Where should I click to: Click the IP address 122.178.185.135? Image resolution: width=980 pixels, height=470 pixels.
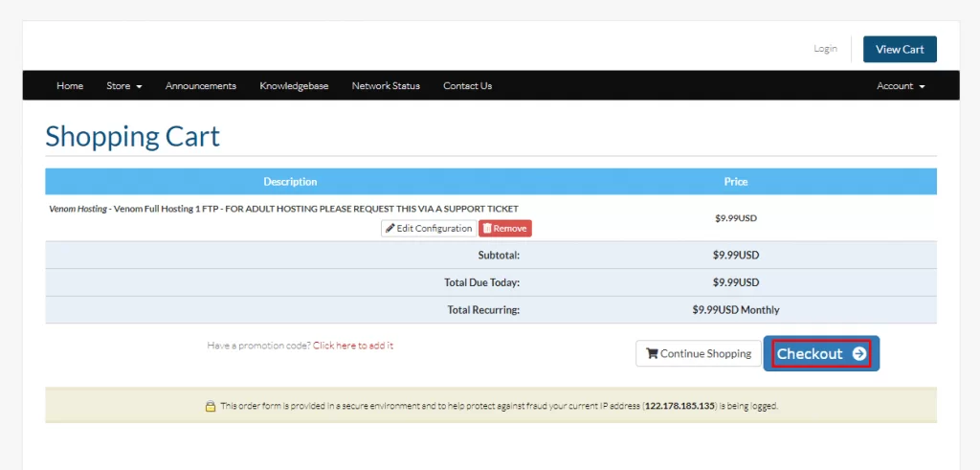click(679, 406)
